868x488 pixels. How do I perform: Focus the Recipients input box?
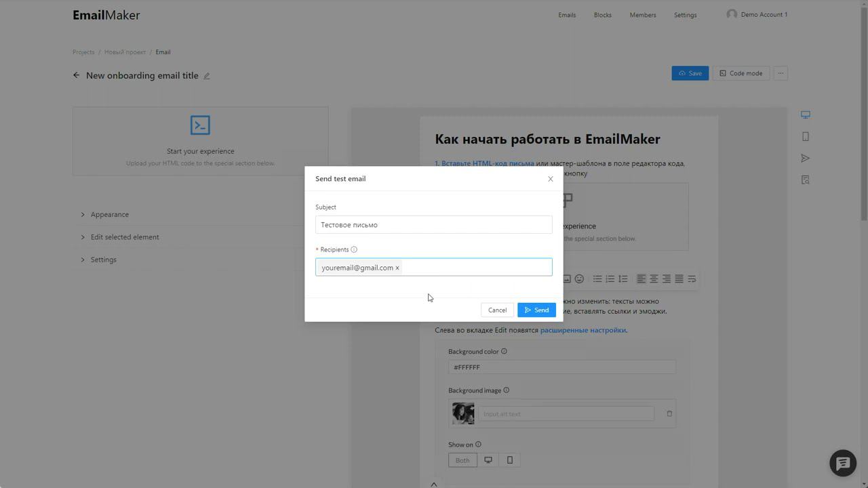point(434,267)
